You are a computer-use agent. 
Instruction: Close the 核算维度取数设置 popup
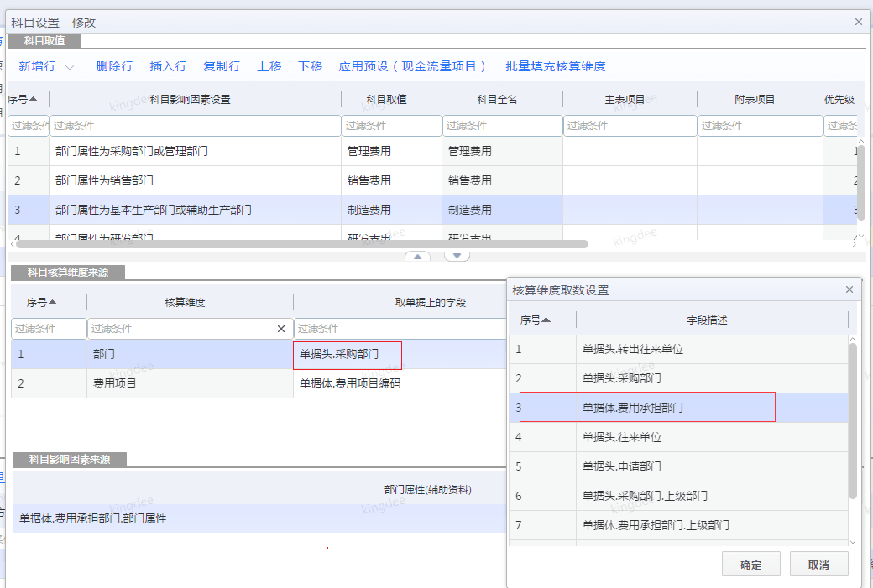click(x=849, y=289)
